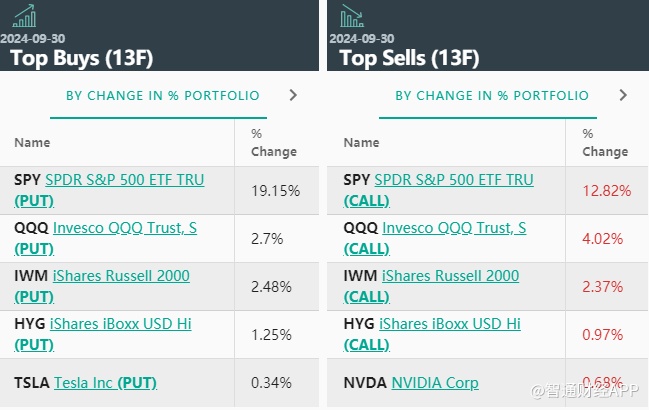
Task: Open iShares iBoxx USD link in Top Sells
Action: pyautogui.click(x=451, y=324)
